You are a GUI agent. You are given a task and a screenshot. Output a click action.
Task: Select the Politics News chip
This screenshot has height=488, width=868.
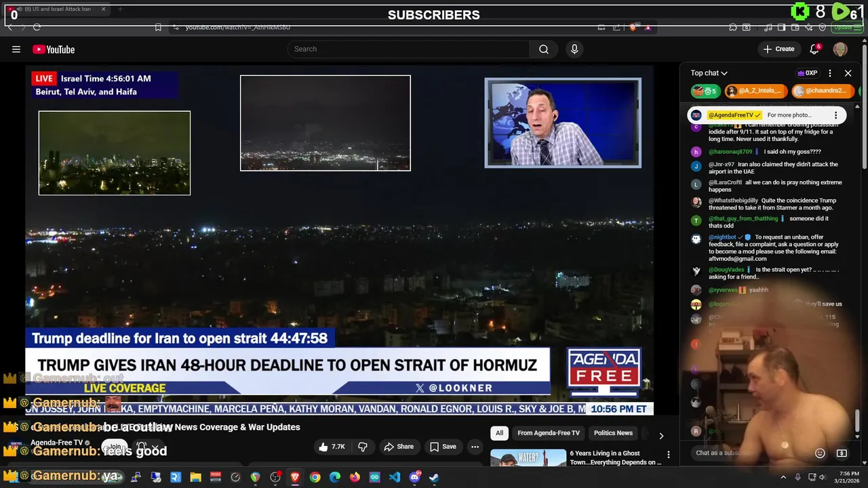[613, 433]
